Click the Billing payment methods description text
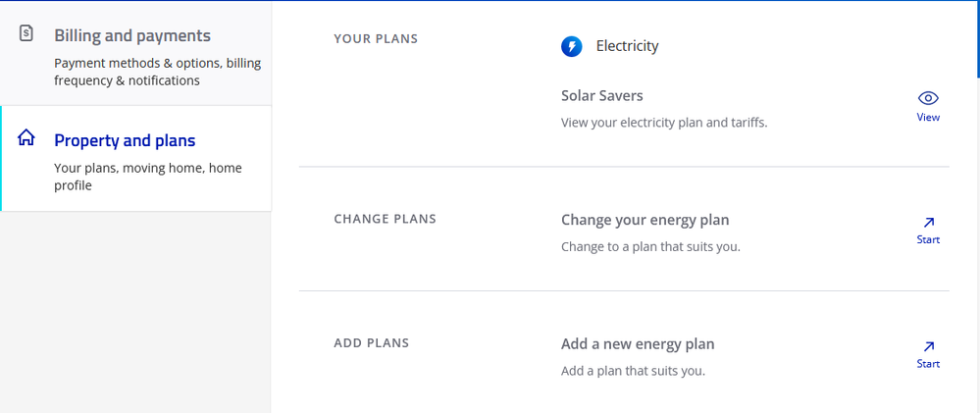The image size is (980, 413). pos(157,72)
